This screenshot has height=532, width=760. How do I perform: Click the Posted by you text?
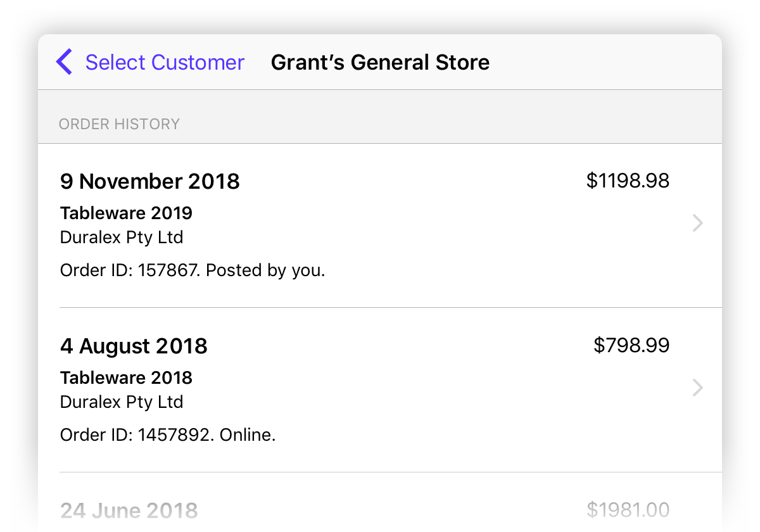tap(266, 270)
